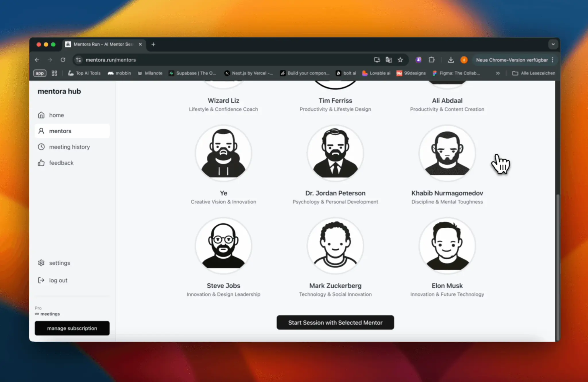
Task: View site information icon
Action: [x=78, y=60]
